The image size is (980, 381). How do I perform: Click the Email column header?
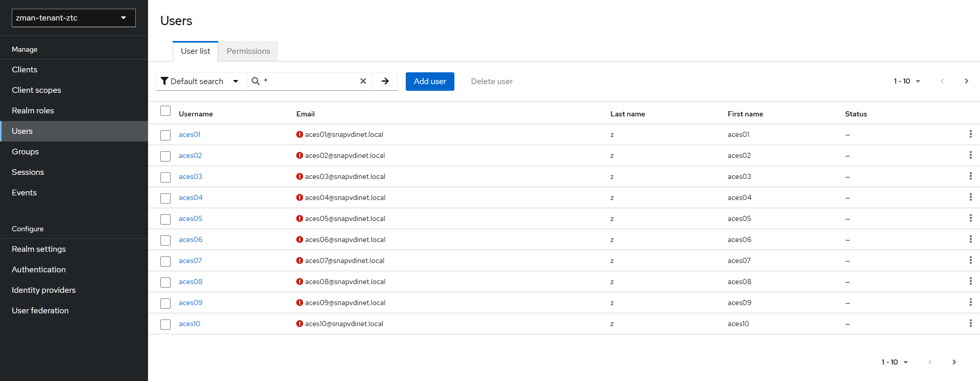click(x=305, y=114)
